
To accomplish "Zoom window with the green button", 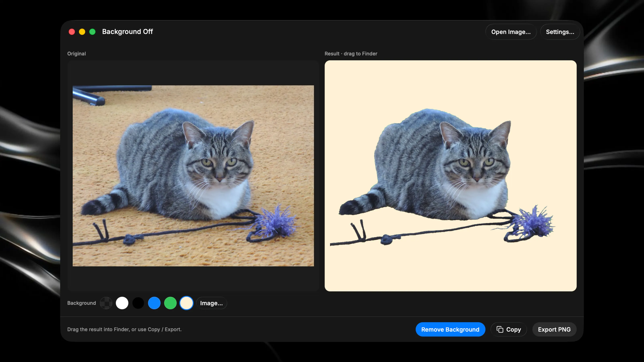I will 92,32.
